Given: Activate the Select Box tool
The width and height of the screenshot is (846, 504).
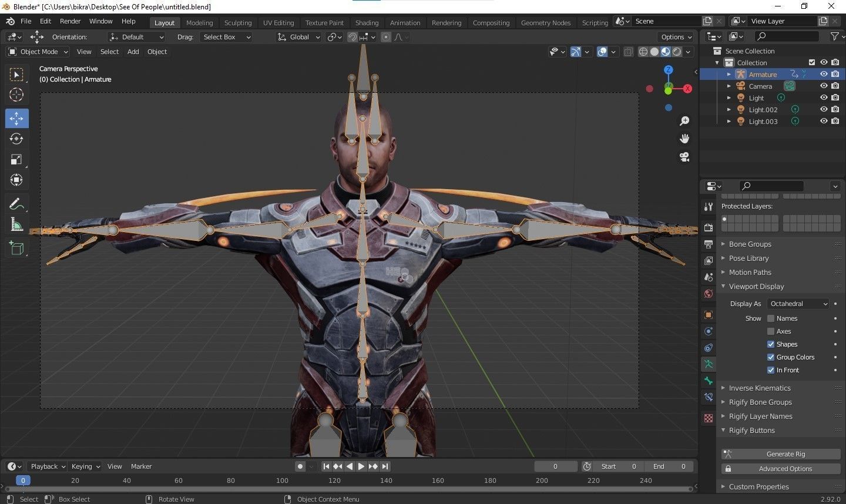Looking at the screenshot, I should point(16,75).
